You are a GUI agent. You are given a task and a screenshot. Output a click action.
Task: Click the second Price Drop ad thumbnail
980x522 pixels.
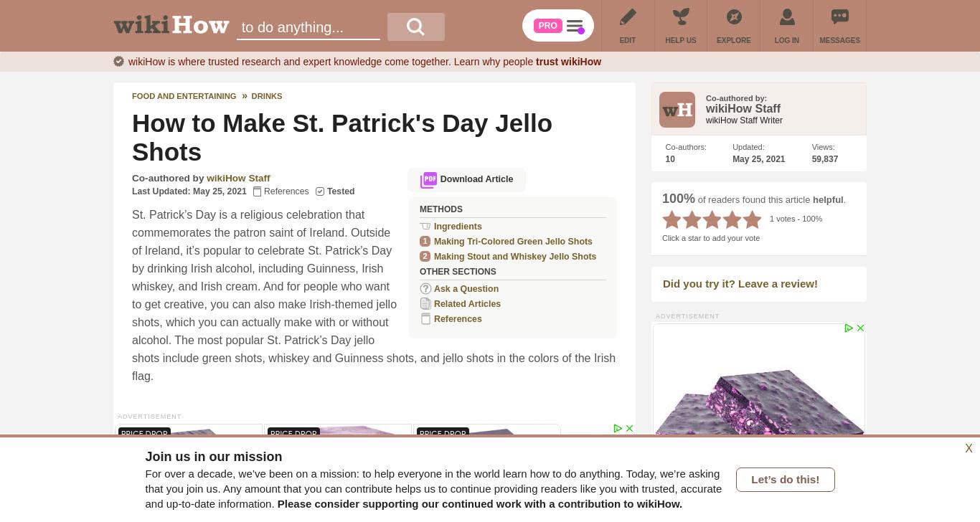[338, 430]
